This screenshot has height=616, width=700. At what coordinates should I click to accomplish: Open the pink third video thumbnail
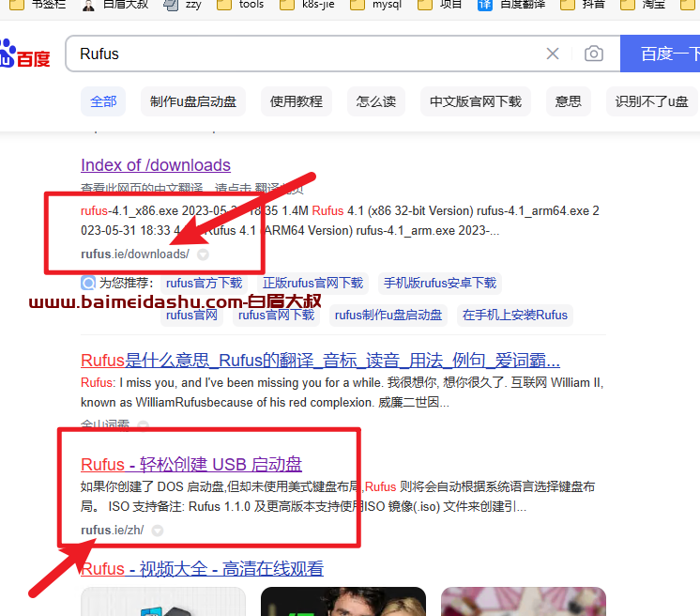click(x=524, y=602)
